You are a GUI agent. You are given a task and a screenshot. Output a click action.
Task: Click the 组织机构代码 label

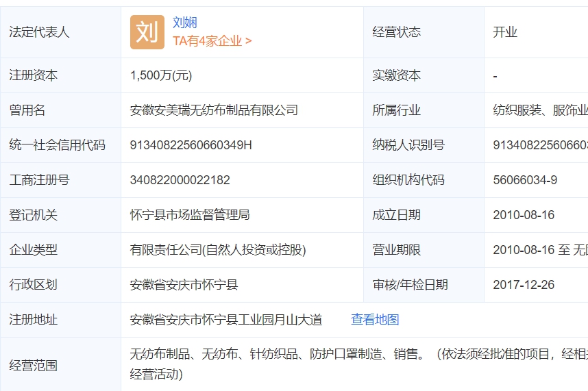tap(408, 180)
